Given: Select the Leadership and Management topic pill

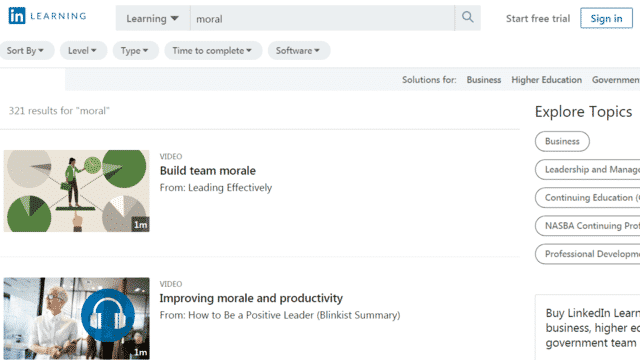Looking at the screenshot, I should tap(588, 169).
